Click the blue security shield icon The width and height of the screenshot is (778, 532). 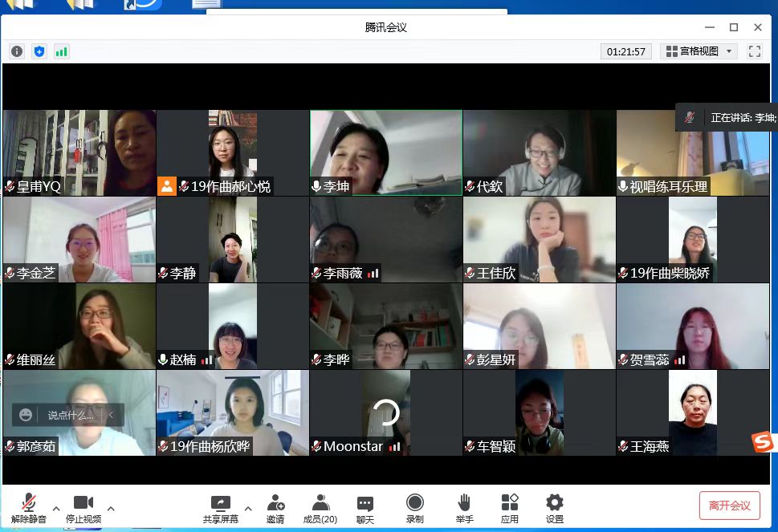pos(39,51)
